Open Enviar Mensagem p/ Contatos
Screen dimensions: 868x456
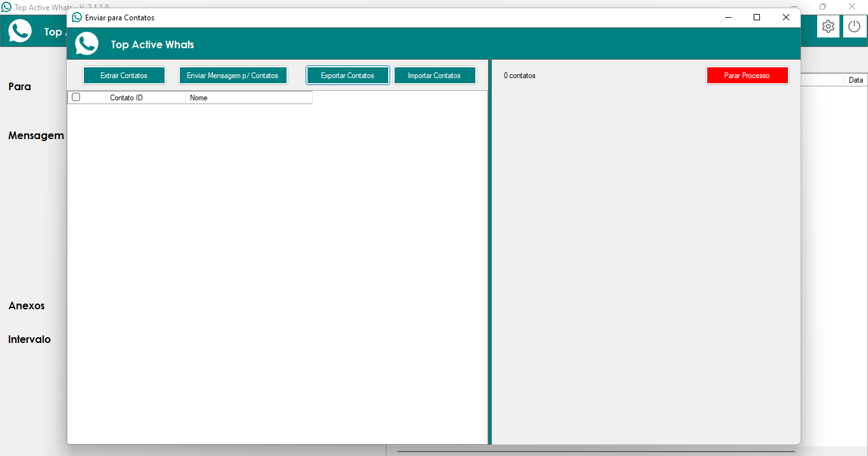[233, 76]
